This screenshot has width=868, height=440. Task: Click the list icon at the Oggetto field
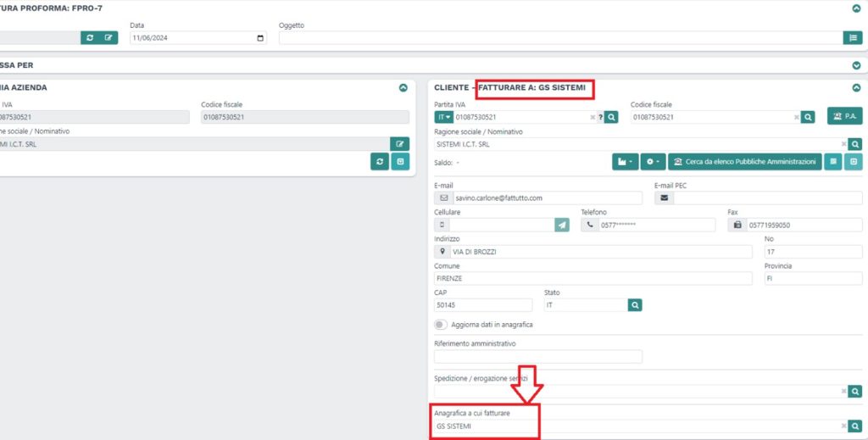[x=852, y=37]
